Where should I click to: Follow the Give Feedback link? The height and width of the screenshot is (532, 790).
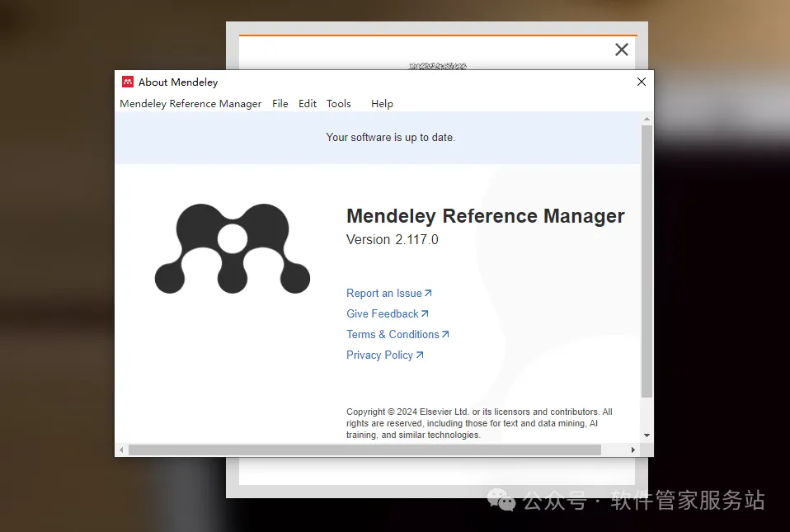click(388, 314)
